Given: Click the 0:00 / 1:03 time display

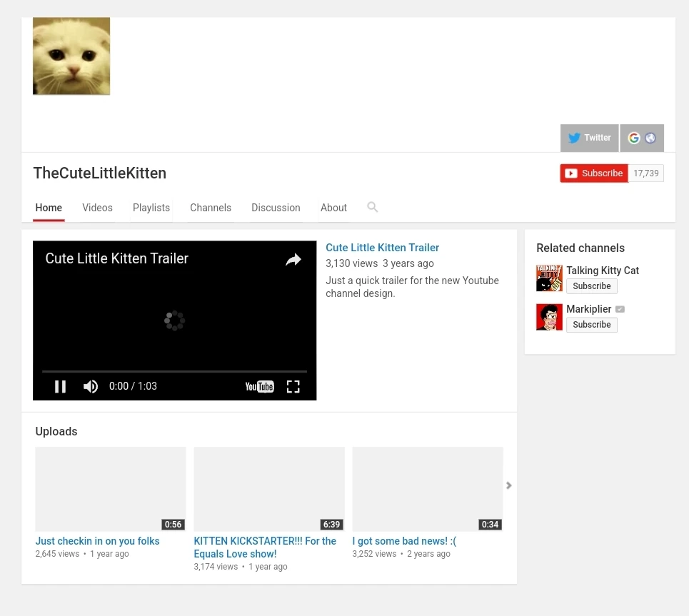Looking at the screenshot, I should (x=133, y=386).
